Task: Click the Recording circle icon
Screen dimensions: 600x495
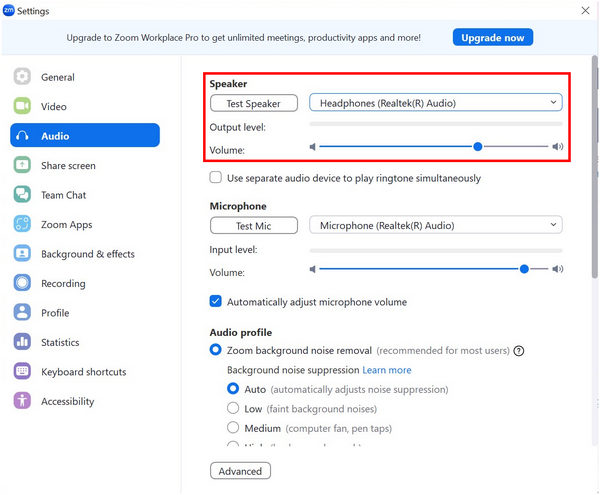Action: coord(22,283)
